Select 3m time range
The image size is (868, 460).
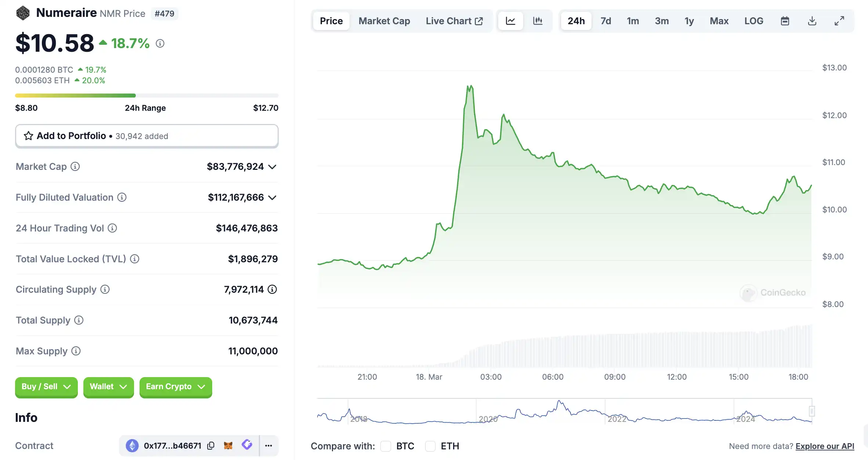coord(662,21)
